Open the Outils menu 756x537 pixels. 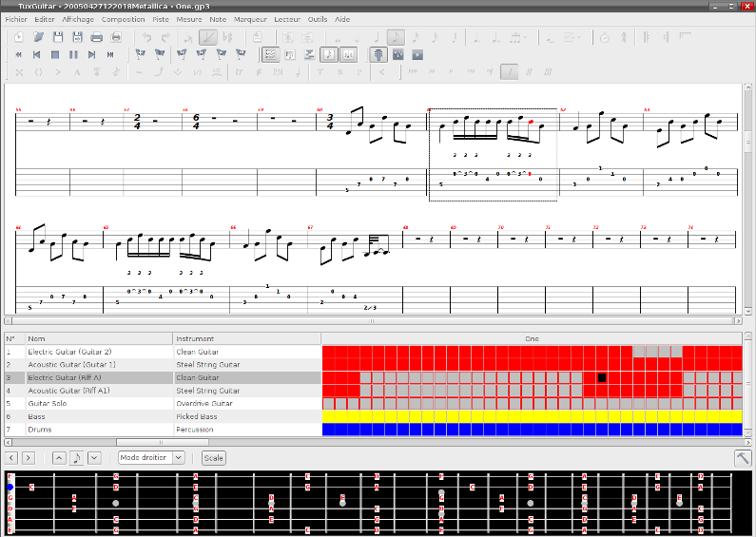318,19
